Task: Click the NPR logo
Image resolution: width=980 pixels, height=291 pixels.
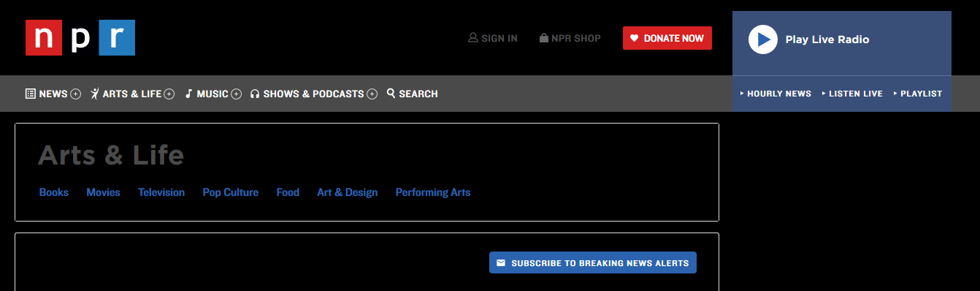Action: click(80, 38)
